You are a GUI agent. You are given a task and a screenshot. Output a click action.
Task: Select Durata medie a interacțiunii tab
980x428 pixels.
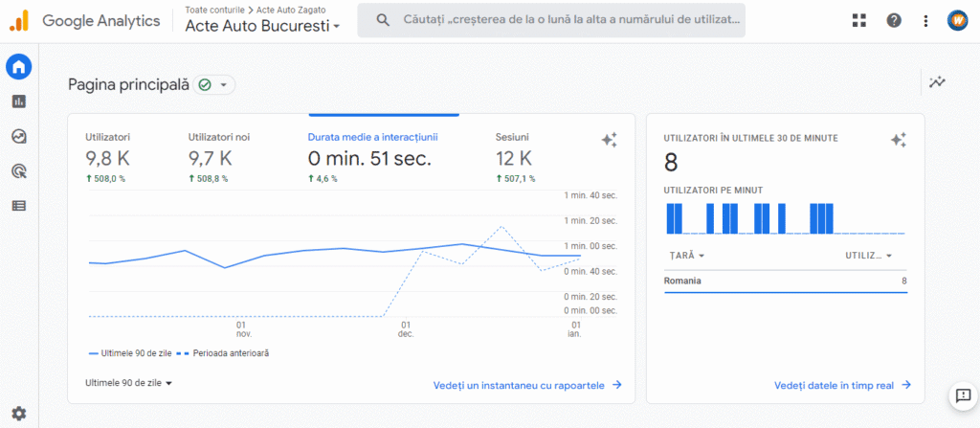(372, 158)
